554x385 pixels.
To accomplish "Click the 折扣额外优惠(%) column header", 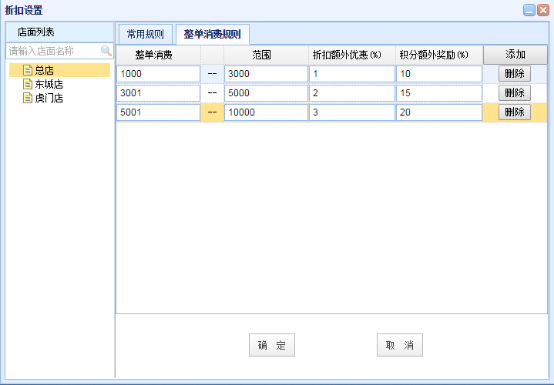I will click(x=352, y=55).
